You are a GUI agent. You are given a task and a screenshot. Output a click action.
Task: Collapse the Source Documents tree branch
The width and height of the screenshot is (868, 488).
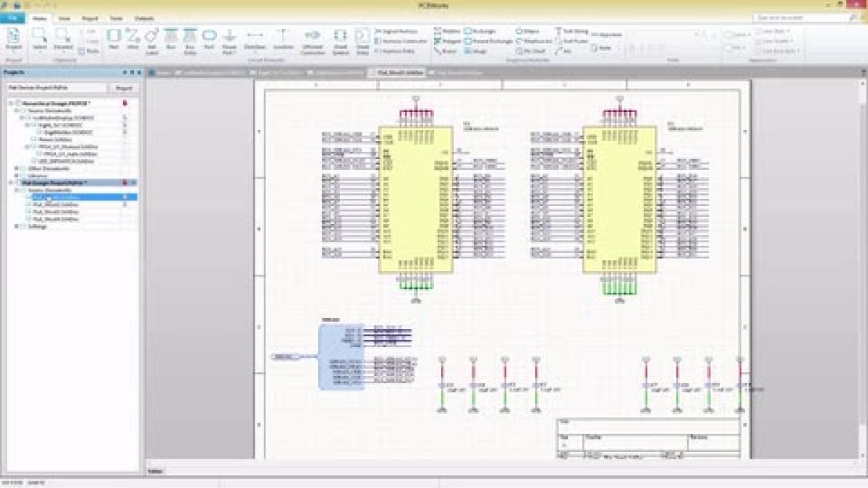[x=15, y=111]
